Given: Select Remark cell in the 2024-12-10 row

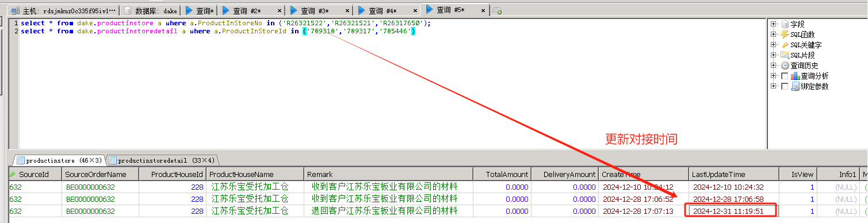Looking at the screenshot, I should (x=388, y=187).
